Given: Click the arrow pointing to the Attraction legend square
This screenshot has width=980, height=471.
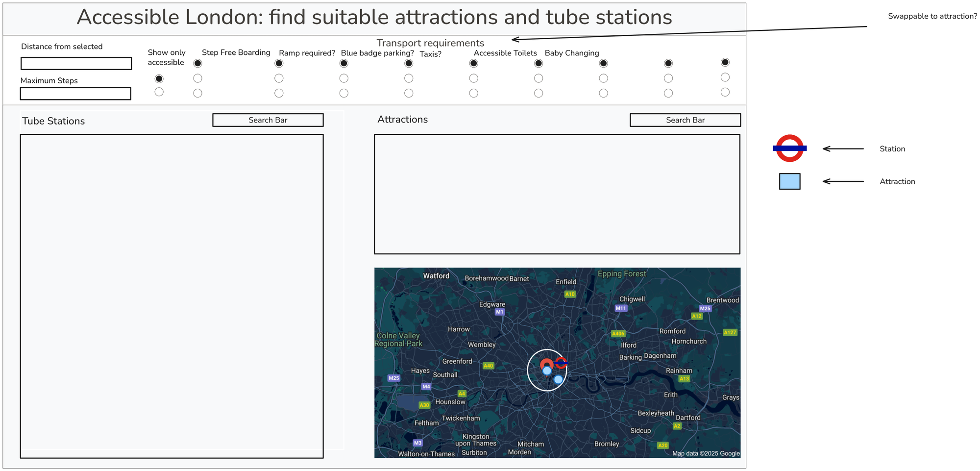Looking at the screenshot, I should tap(843, 181).
